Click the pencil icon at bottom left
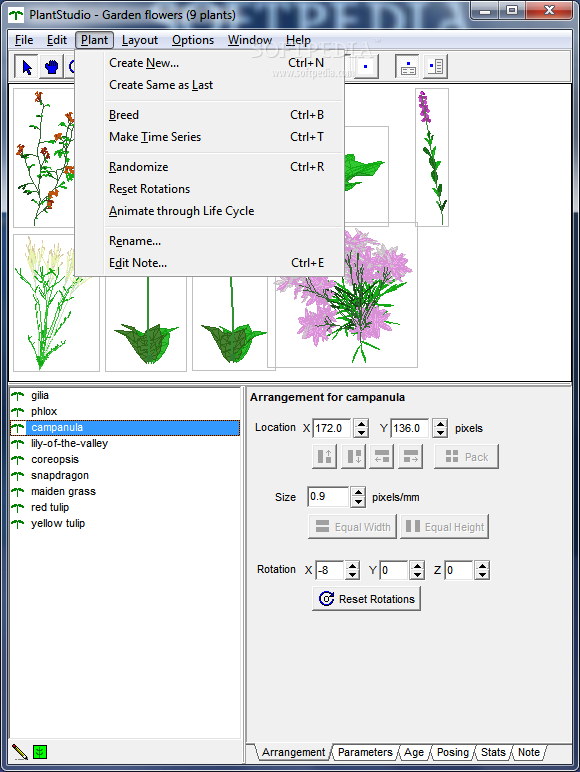The height and width of the screenshot is (772, 580). [19, 751]
